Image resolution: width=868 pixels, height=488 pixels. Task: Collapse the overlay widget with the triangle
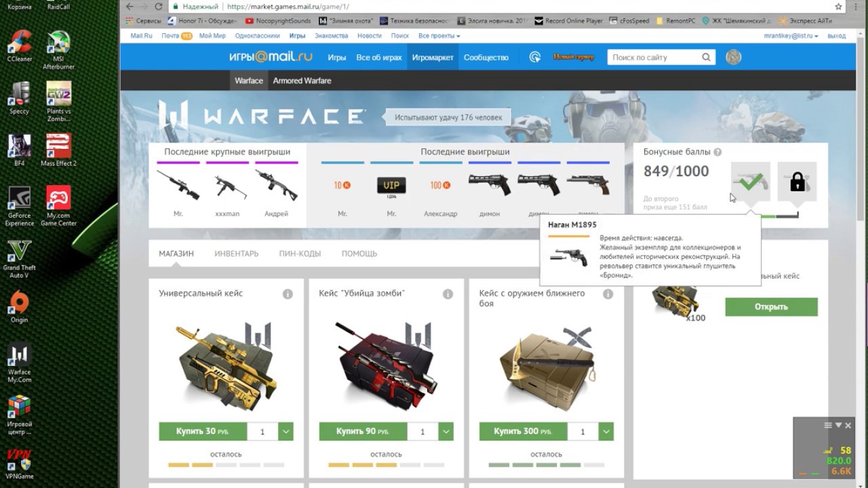pos(838,426)
